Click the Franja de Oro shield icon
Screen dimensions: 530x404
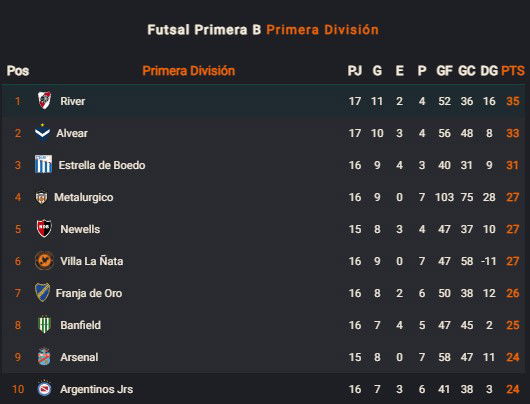tap(43, 292)
